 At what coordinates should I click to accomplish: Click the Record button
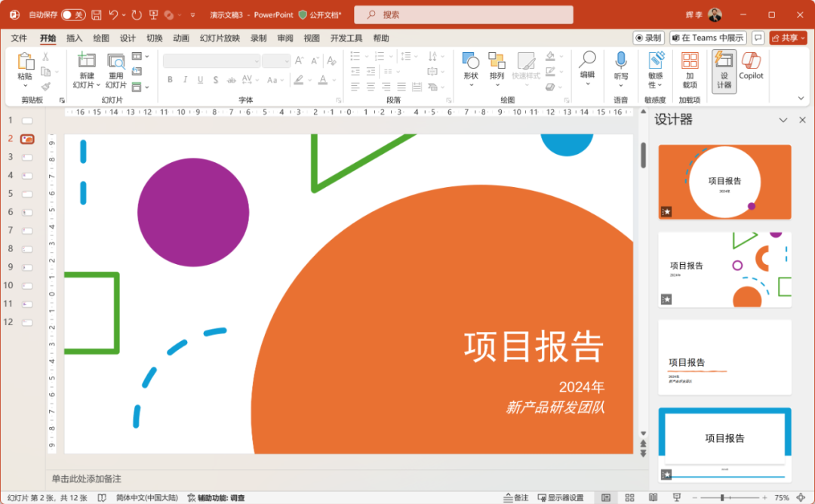649,38
